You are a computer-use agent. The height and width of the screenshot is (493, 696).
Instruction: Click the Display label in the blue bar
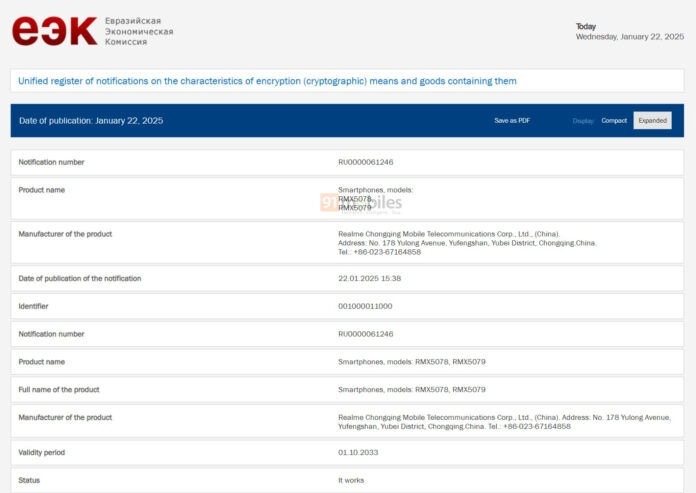pos(583,121)
